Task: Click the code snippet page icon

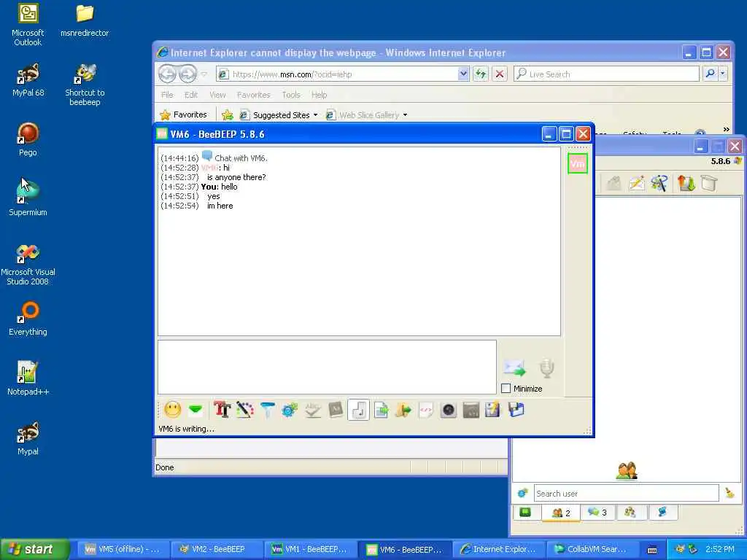Action: click(x=425, y=410)
